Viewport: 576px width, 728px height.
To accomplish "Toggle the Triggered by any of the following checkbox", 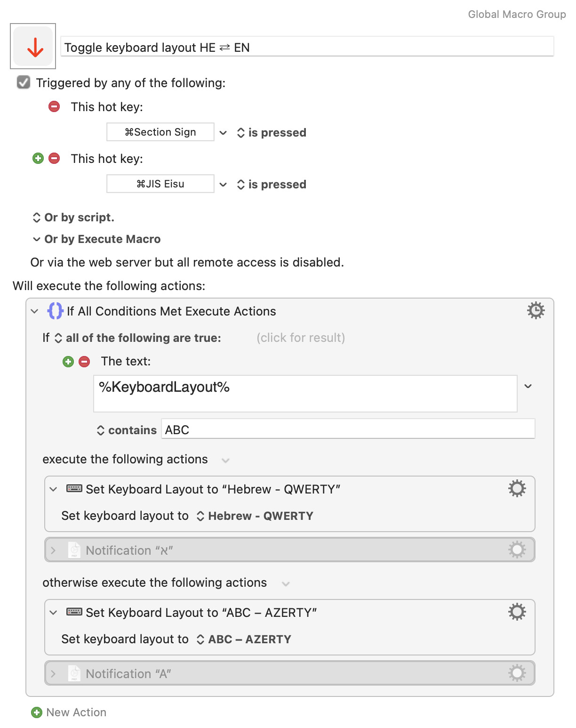I will pos(24,82).
